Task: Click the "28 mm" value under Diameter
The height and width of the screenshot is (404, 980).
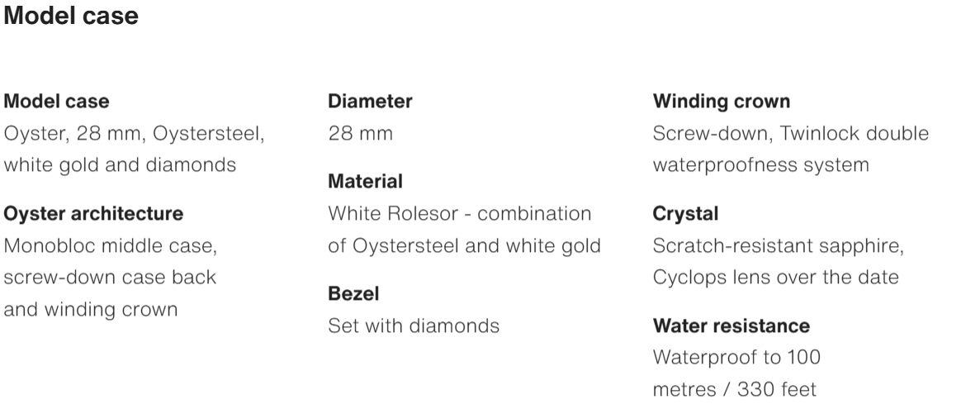Action: pos(361,133)
